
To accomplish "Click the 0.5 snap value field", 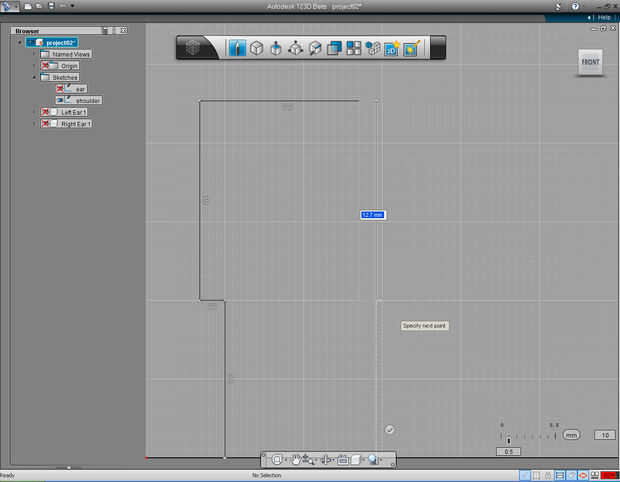I will tap(508, 452).
